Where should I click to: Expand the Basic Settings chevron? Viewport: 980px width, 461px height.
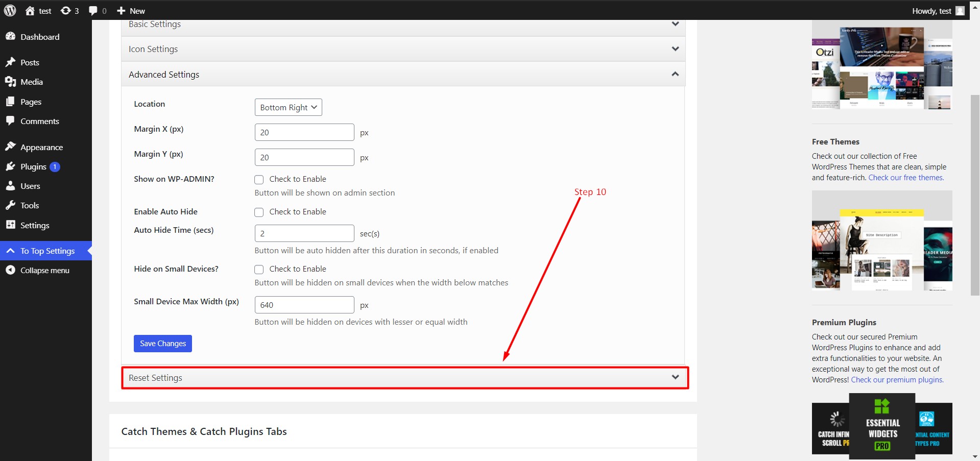coord(675,23)
